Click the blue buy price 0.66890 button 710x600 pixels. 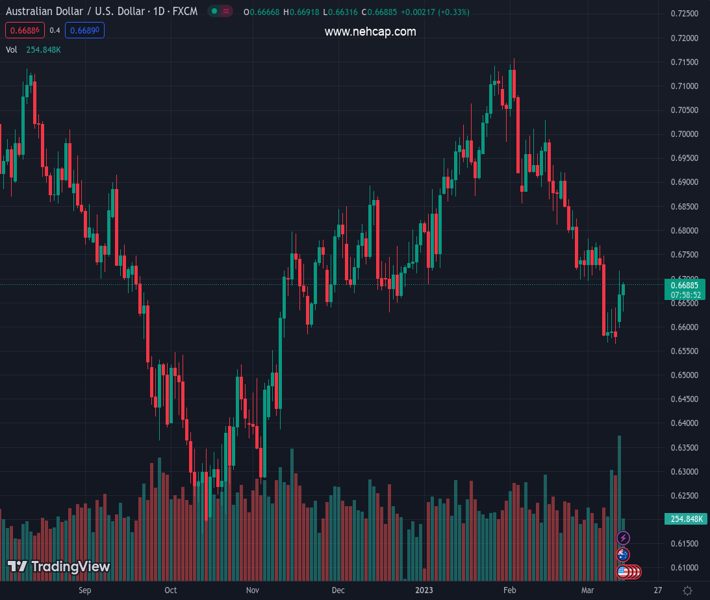[85, 30]
